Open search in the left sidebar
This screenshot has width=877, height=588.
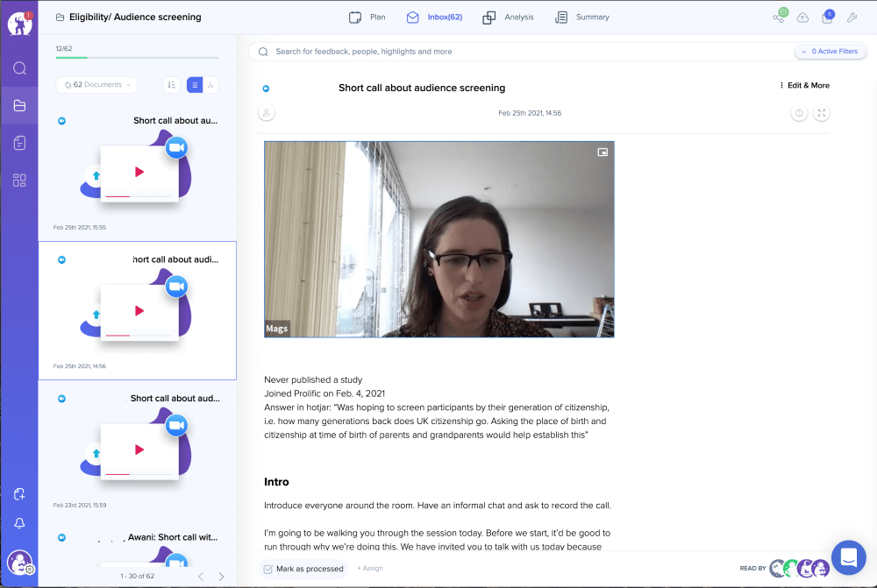(19, 68)
